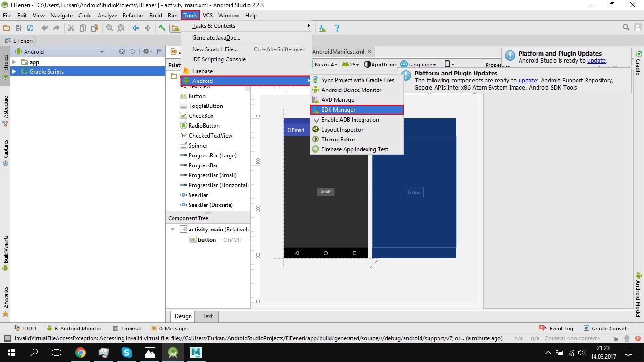Expand the app folder node
644x362 pixels.
14,62
